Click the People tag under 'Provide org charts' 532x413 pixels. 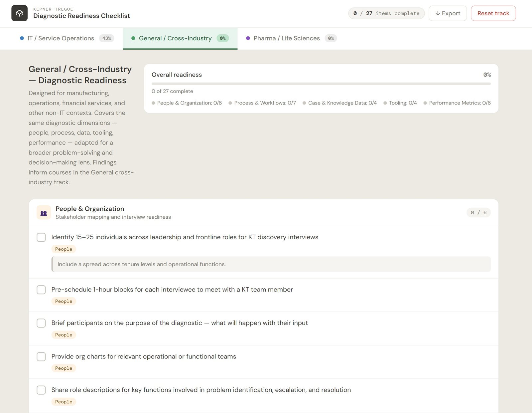pos(64,368)
